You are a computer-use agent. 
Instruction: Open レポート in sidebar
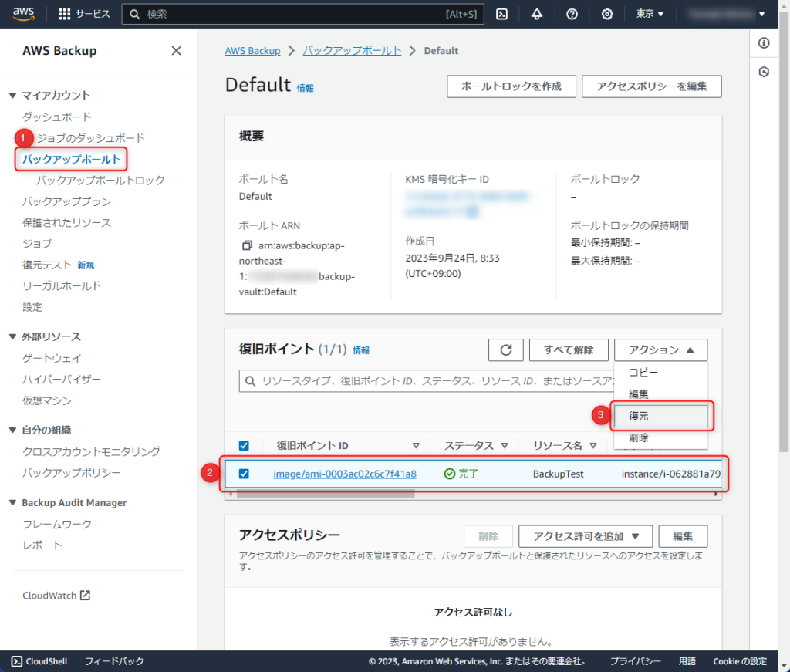coord(42,545)
